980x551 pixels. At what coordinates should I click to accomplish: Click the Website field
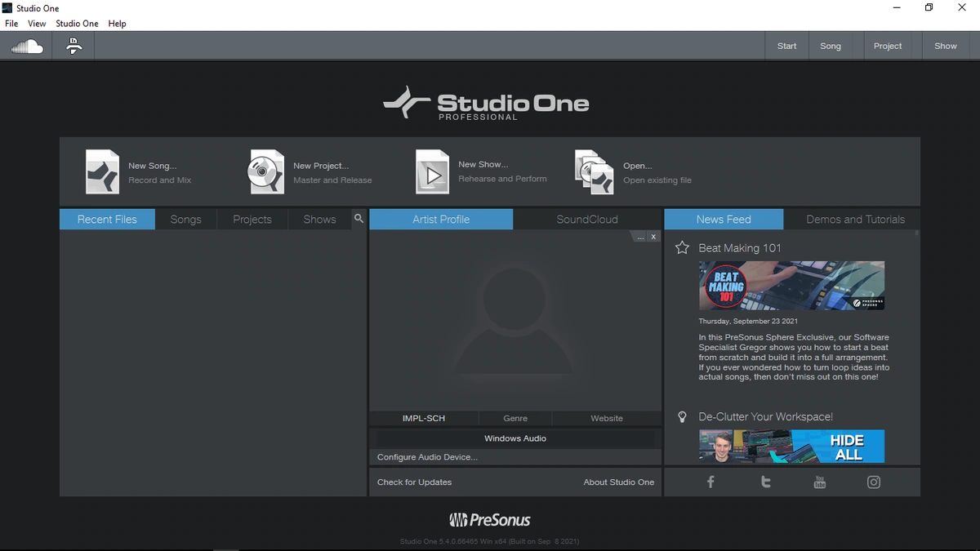click(607, 418)
